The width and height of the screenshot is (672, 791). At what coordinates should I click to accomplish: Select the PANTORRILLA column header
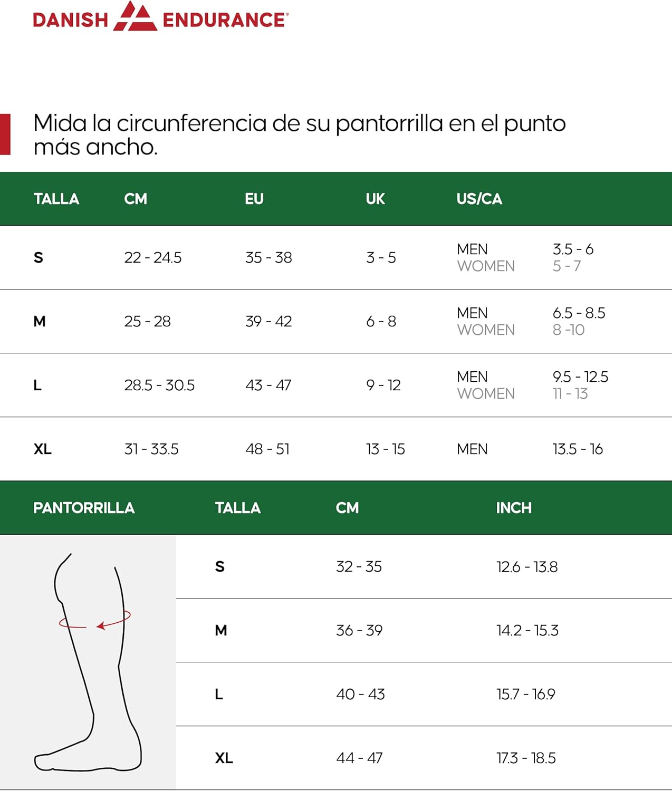point(84,508)
